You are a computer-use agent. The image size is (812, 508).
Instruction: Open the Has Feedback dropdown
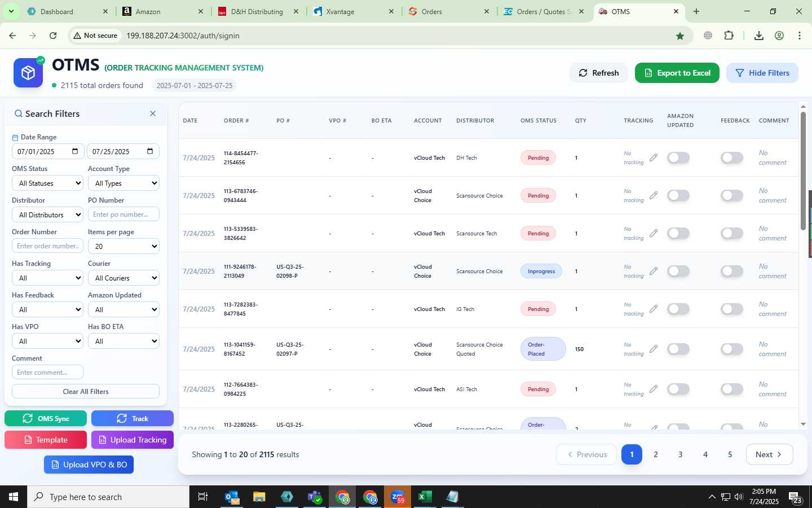[47, 309]
